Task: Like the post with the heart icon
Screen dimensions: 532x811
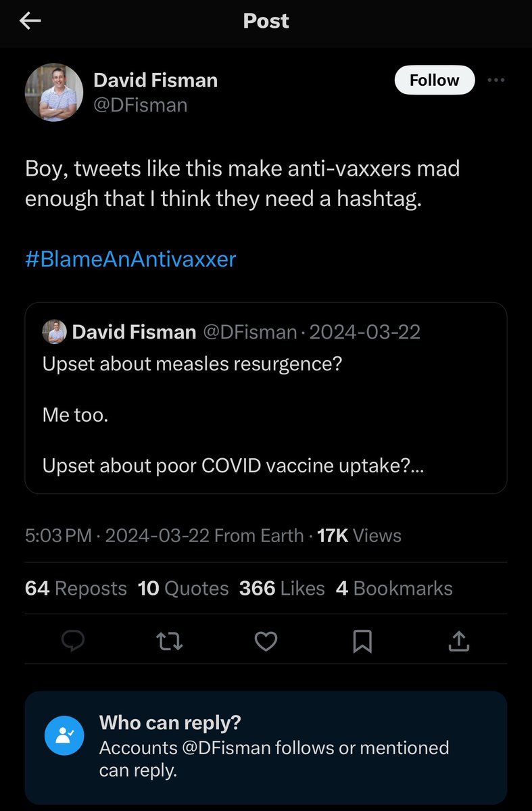Action: coord(266,641)
